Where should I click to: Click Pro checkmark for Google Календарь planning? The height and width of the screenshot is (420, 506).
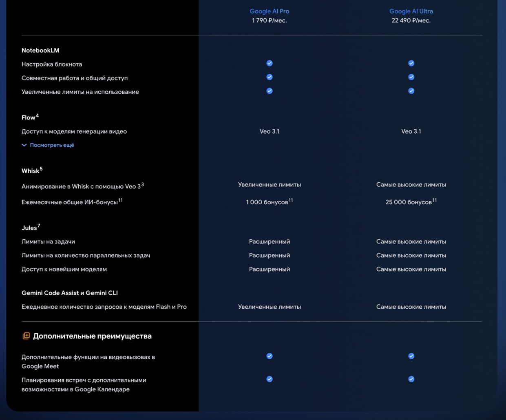point(270,379)
